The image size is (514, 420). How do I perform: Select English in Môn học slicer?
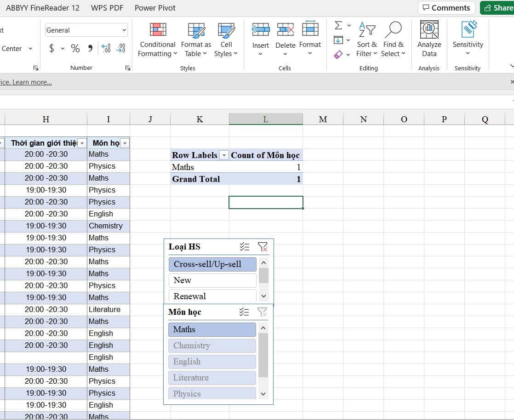click(x=212, y=362)
